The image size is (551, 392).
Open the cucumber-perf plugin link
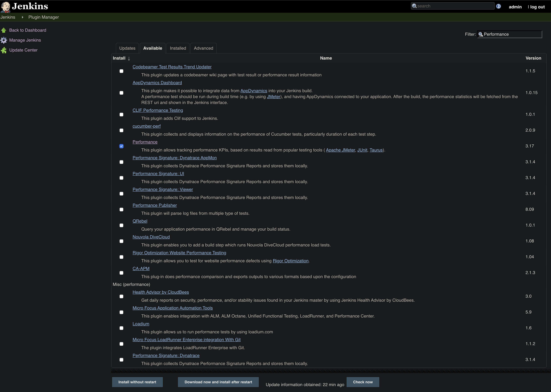click(147, 126)
